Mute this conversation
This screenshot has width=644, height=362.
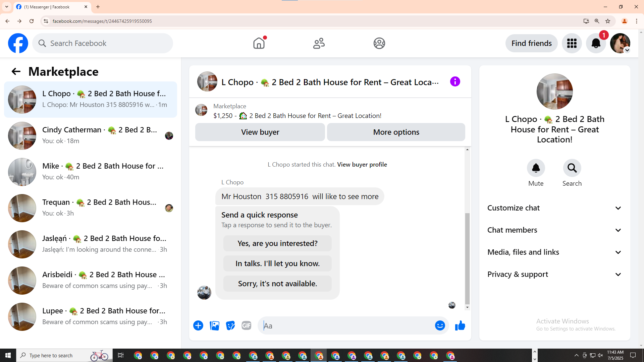pos(536,168)
